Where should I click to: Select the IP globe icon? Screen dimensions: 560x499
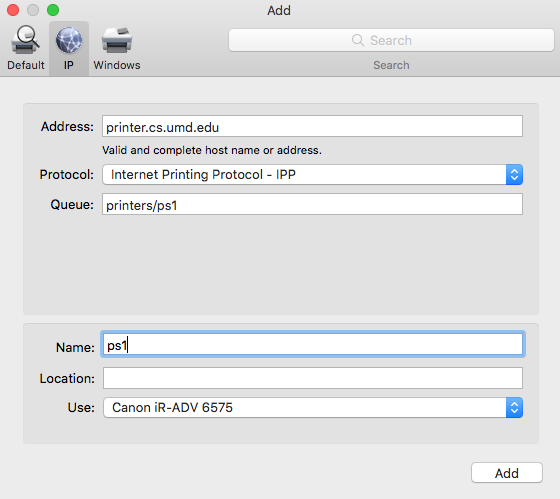click(x=69, y=40)
